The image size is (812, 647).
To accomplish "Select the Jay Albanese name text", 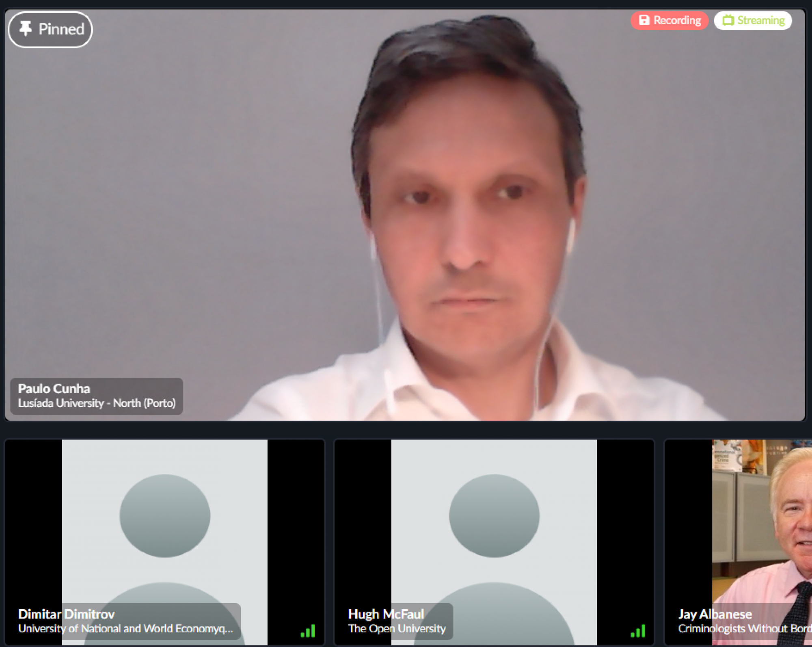I will pyautogui.click(x=715, y=614).
